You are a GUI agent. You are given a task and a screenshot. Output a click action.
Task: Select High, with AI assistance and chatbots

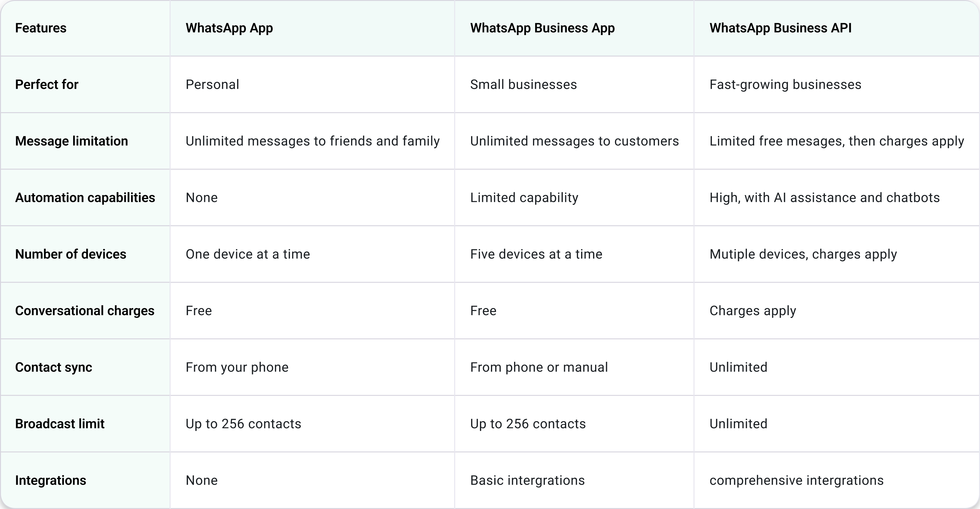pyautogui.click(x=824, y=198)
